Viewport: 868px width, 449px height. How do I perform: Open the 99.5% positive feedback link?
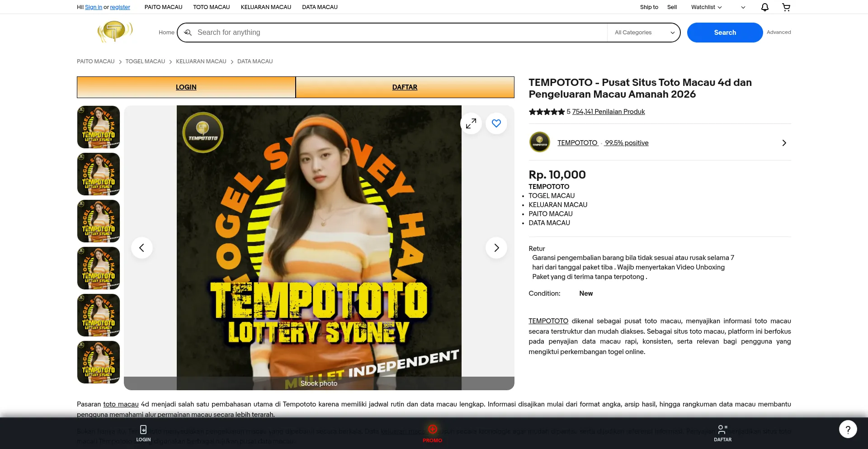(627, 143)
